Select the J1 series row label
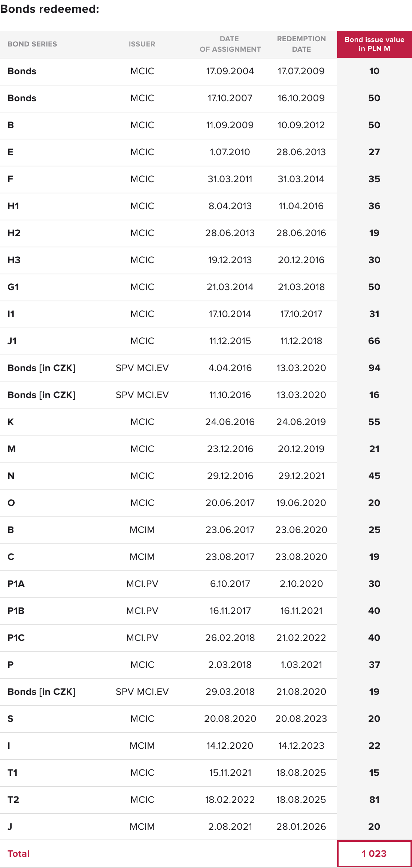Viewport: 412px width, 868px height. pyautogui.click(x=12, y=341)
